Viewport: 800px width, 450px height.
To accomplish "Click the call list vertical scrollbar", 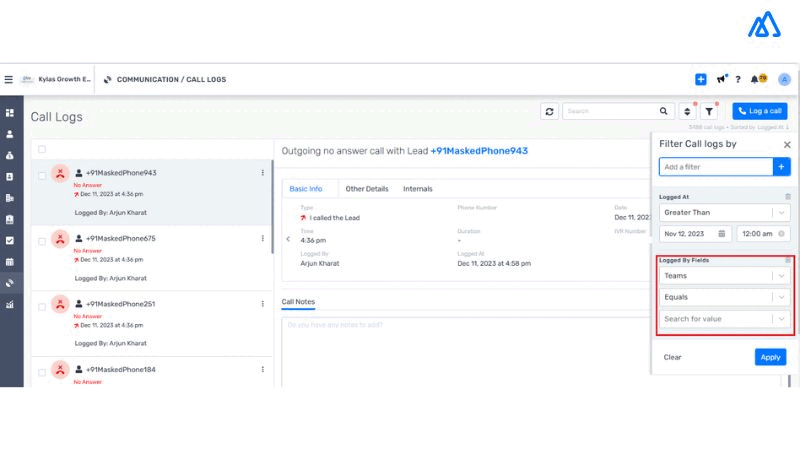I will tap(272, 207).
